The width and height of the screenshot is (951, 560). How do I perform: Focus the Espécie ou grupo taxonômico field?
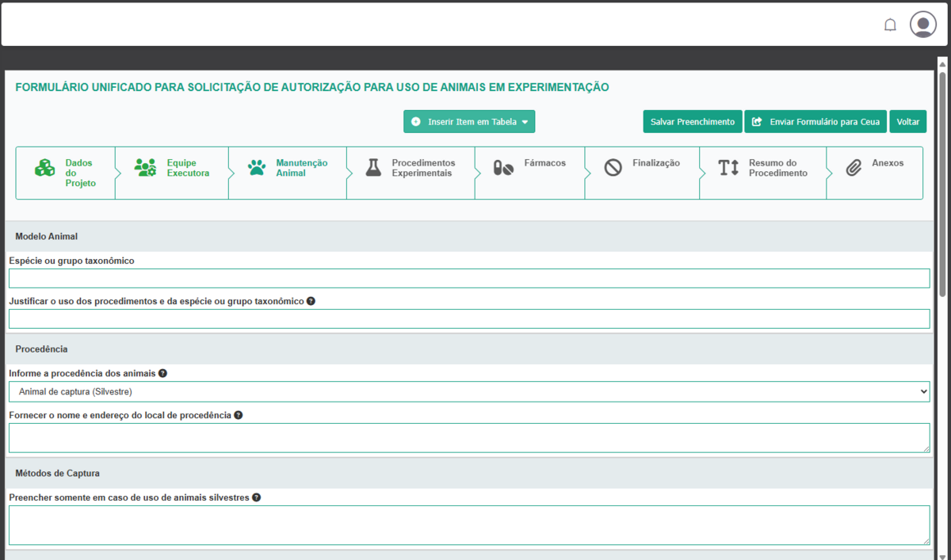[x=468, y=278]
